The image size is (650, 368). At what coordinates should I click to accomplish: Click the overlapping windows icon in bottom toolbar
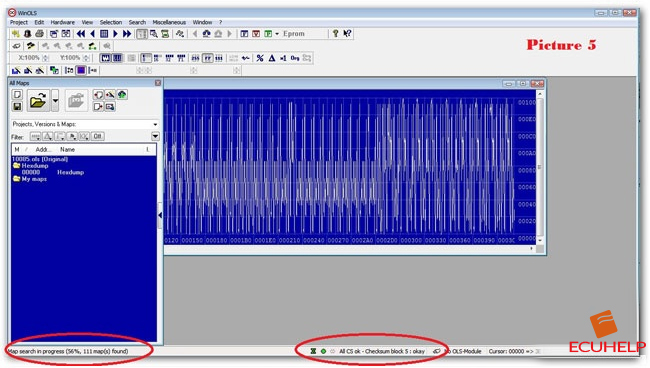pyautogui.click(x=54, y=70)
